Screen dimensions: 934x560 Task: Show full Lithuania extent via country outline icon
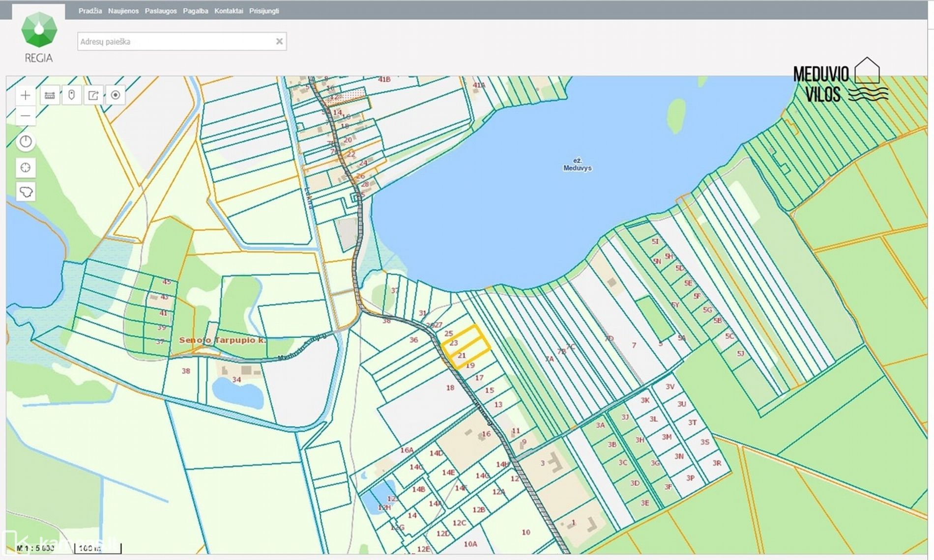[26, 192]
